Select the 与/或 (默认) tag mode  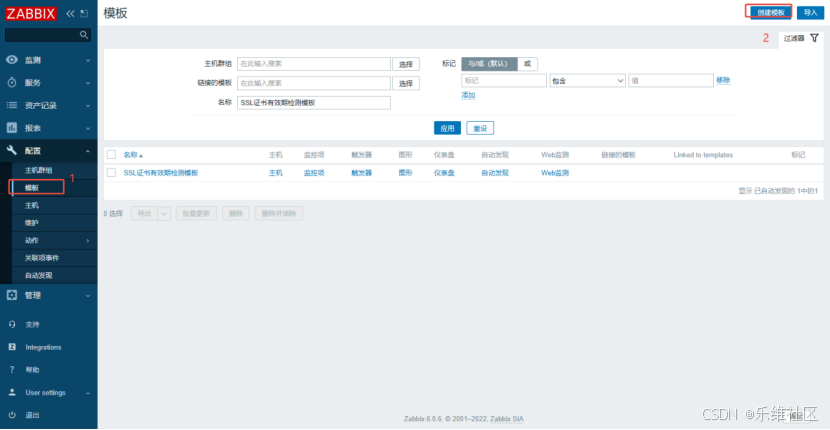pyautogui.click(x=489, y=64)
